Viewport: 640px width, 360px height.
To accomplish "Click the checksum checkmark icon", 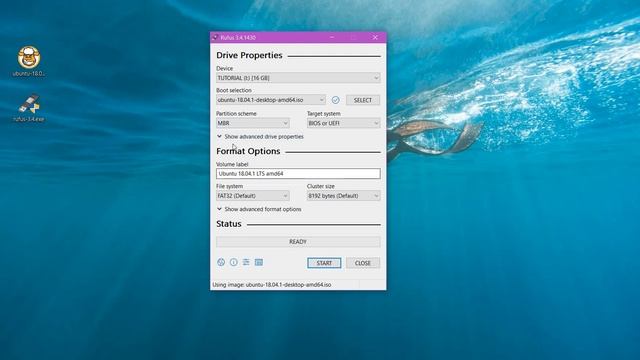I will click(x=336, y=100).
